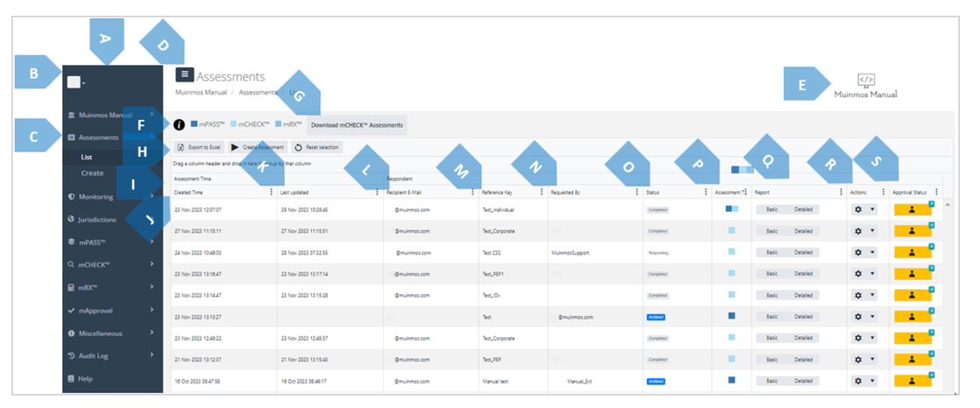The height and width of the screenshot is (408, 980).
Task: Click the black info icon before mPASS legend
Action: [x=179, y=125]
